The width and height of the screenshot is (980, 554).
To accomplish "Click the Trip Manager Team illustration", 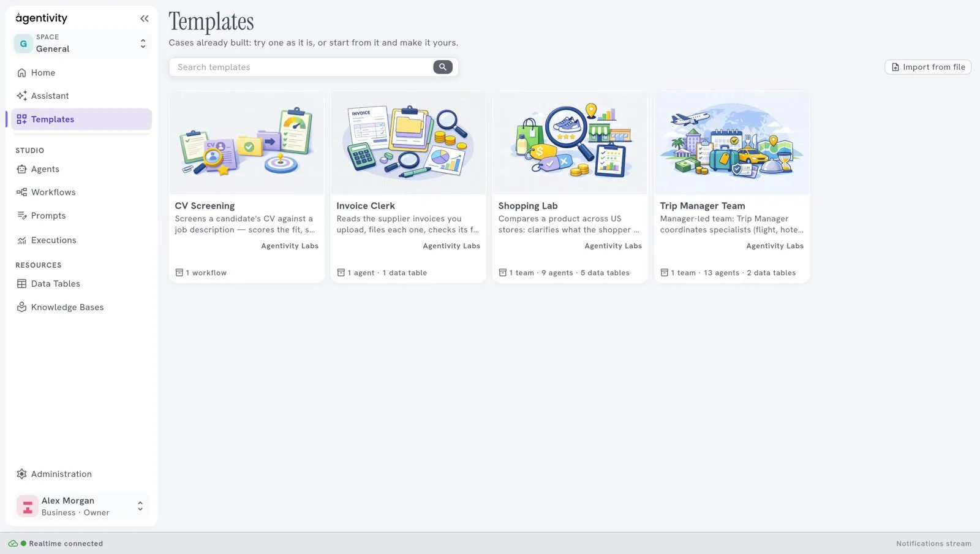I will point(732,143).
